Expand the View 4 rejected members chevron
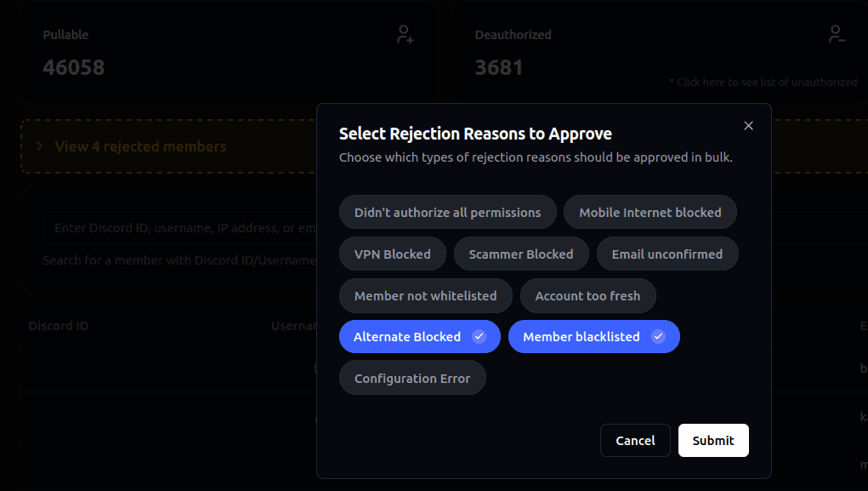 coord(39,146)
